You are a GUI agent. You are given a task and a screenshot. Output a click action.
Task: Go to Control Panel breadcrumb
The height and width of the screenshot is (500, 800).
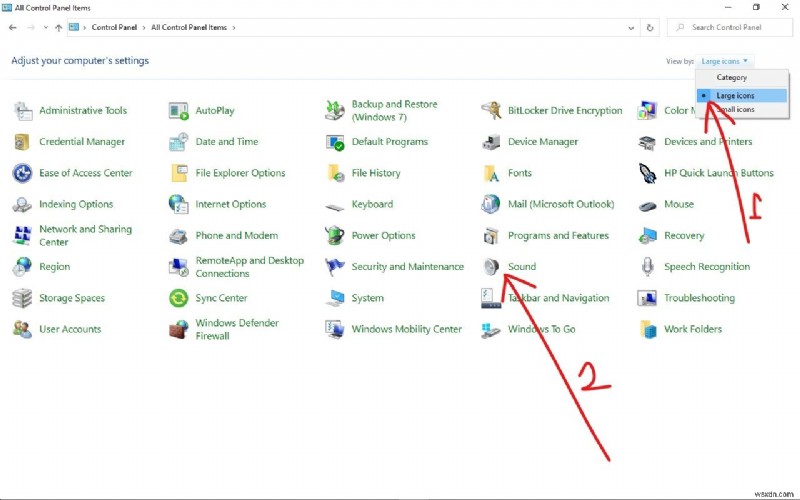pos(114,28)
